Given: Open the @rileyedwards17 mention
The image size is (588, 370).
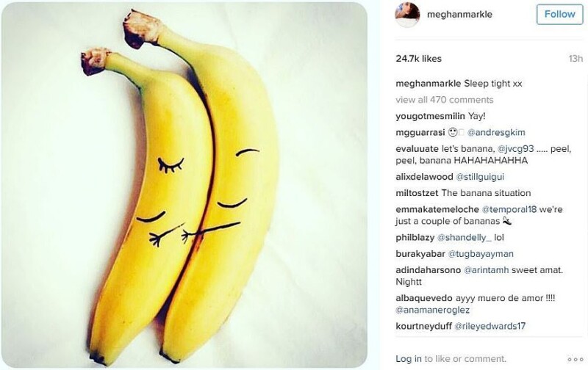Looking at the screenshot, I should click(490, 326).
